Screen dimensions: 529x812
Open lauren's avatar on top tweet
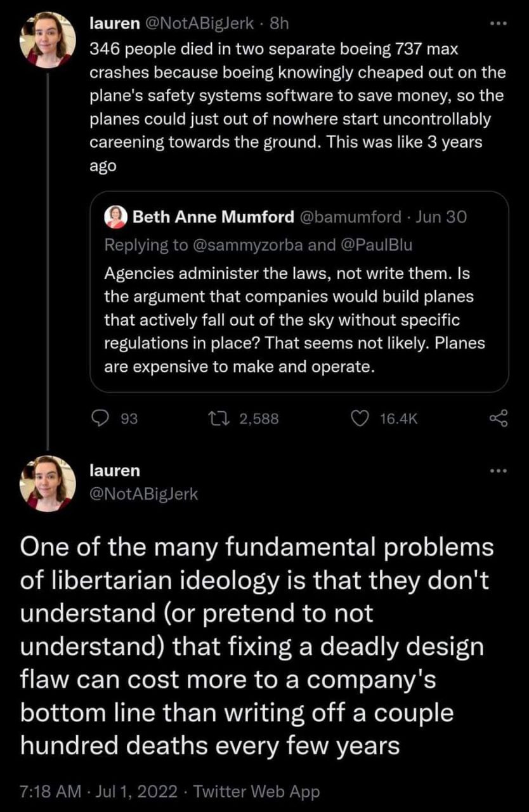pyautogui.click(x=47, y=39)
